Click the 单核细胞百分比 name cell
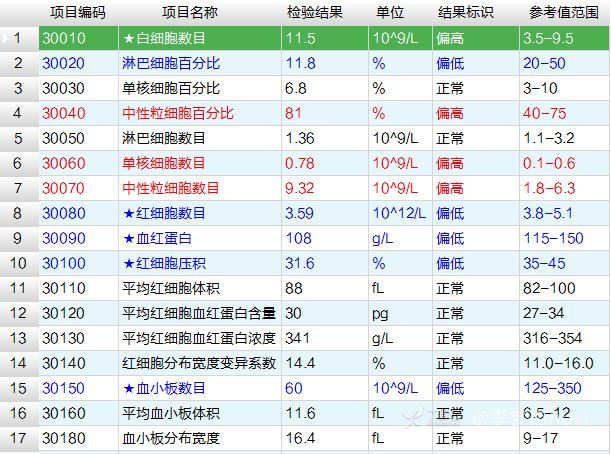This screenshot has height=454, width=611. click(171, 88)
